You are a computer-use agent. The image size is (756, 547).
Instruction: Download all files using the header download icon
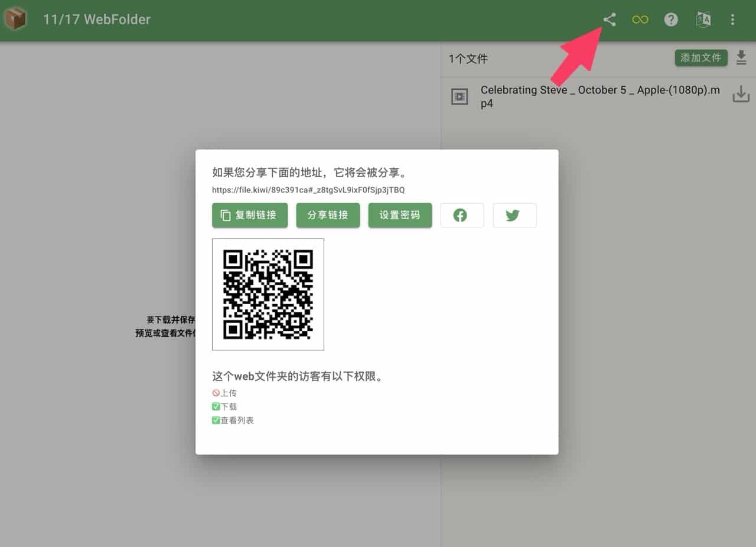click(x=741, y=58)
